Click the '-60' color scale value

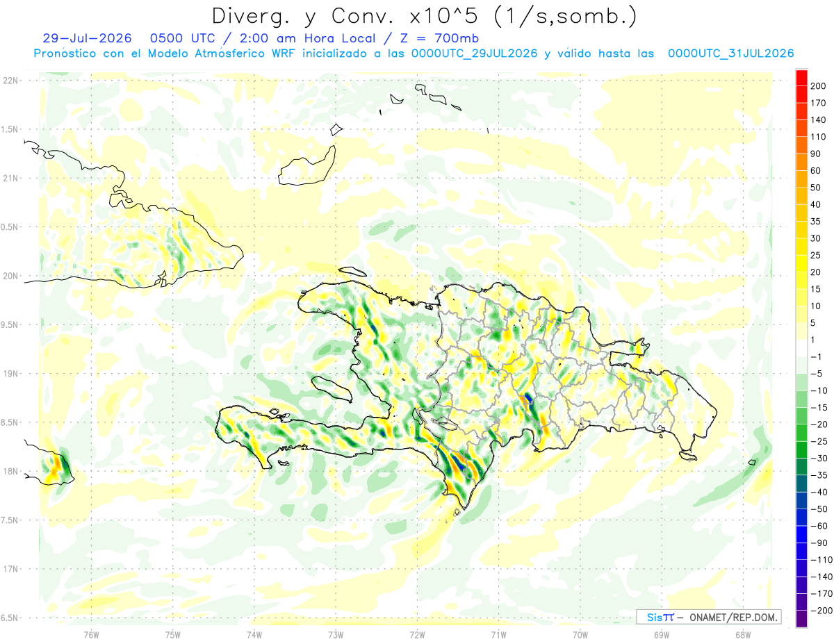tap(820, 526)
